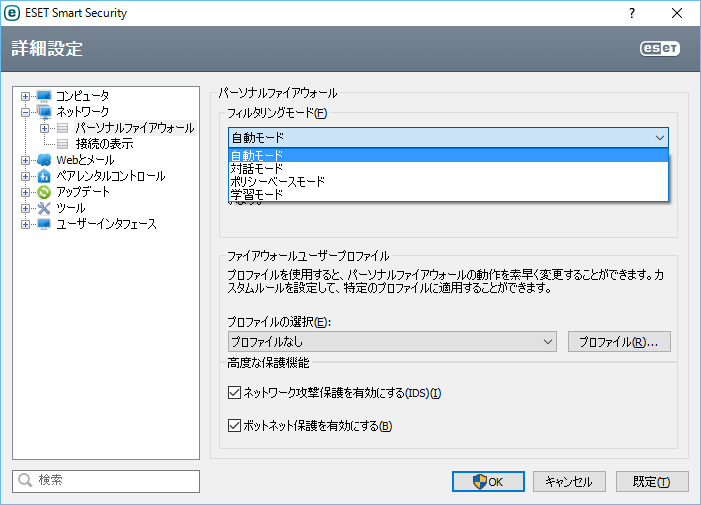Toggle ネットワーク攻撃保護を有効にする(IDS) checkbox
The image size is (701, 505).
234,393
